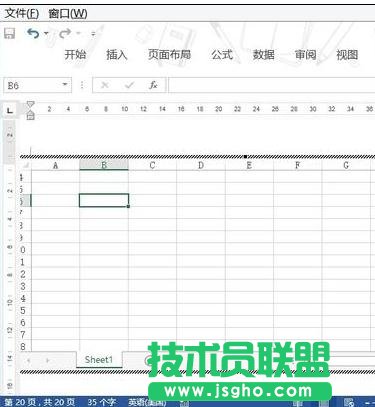Open the Customize Quick Access Toolbar dropdown
375x407 pixels.
coord(93,34)
